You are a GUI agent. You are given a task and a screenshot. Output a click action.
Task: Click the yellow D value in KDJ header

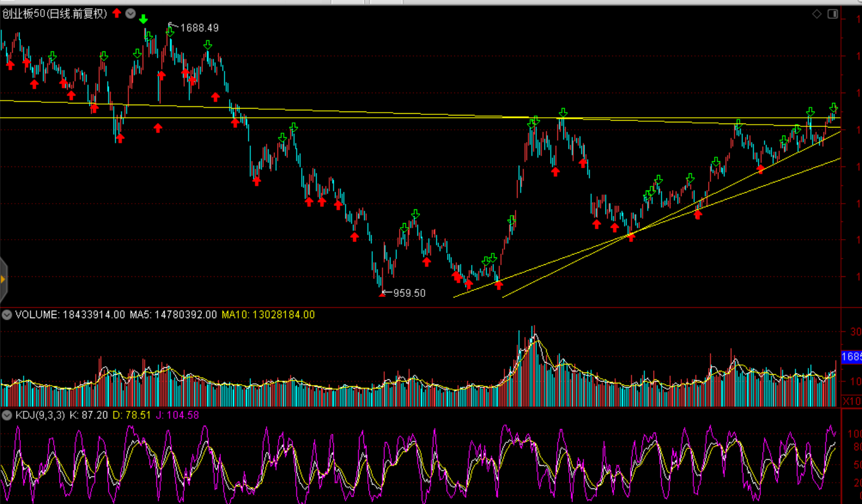coord(132,415)
